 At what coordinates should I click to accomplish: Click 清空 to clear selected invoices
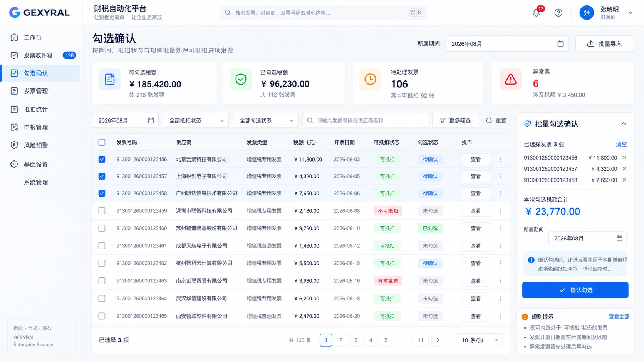621,144
